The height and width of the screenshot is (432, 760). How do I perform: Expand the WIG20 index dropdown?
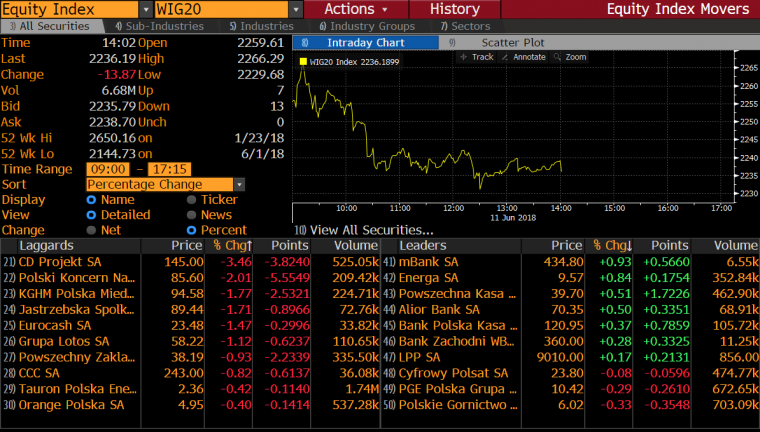click(295, 9)
